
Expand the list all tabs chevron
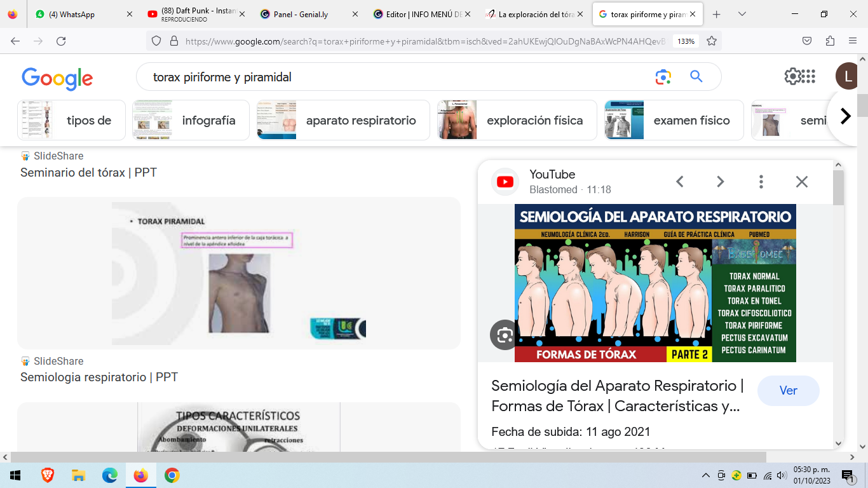(742, 14)
